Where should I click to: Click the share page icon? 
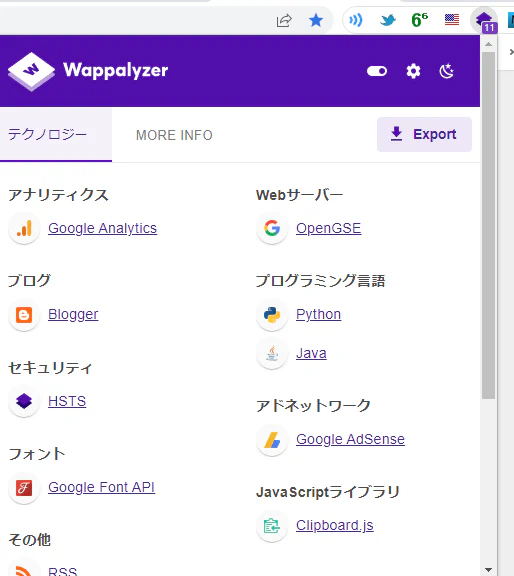click(284, 21)
